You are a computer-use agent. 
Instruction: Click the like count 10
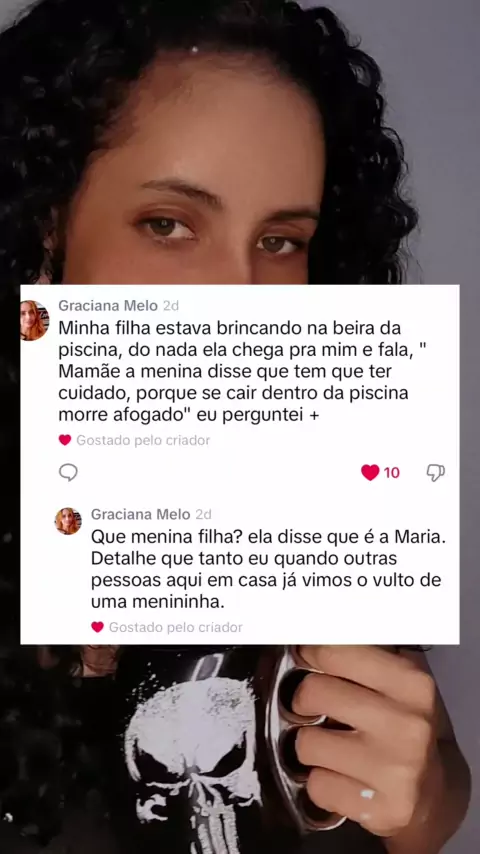(x=392, y=473)
